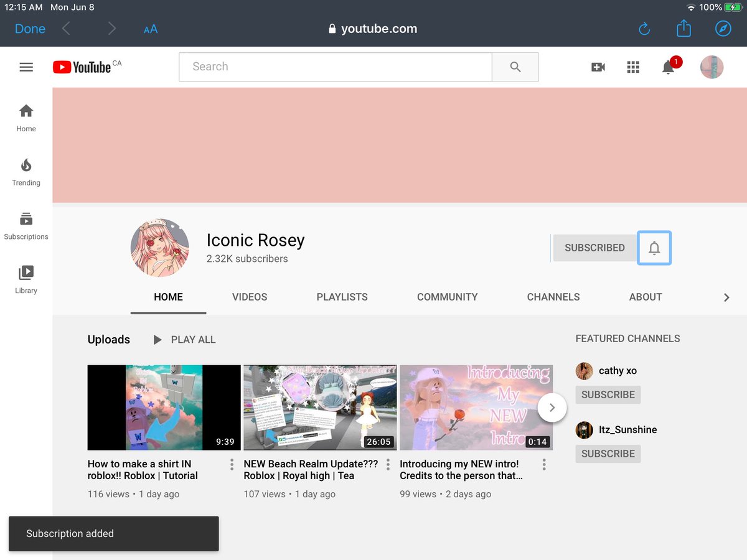Image resolution: width=747 pixels, height=560 pixels.
Task: Expand more channel tabs with right chevron
Action: pyautogui.click(x=726, y=297)
